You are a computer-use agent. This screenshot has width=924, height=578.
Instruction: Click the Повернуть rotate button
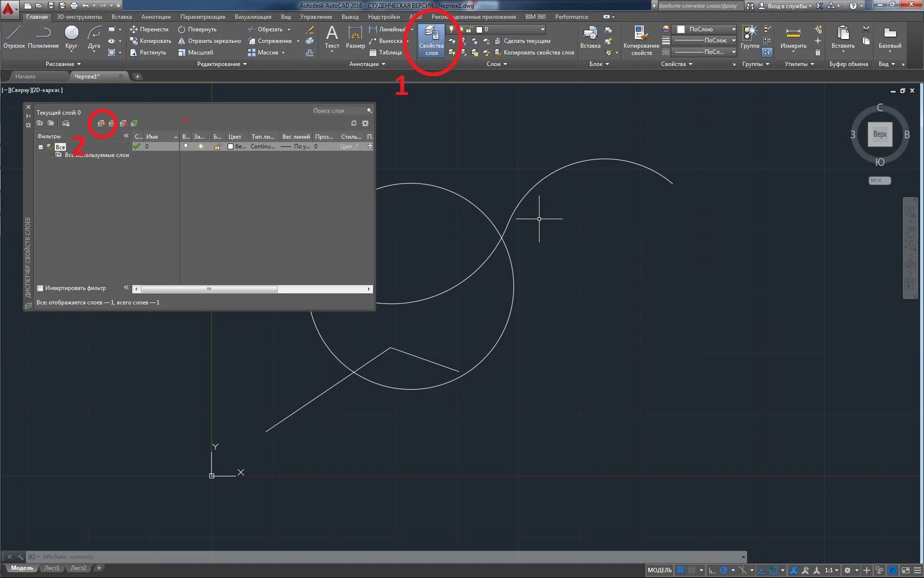[x=197, y=29]
